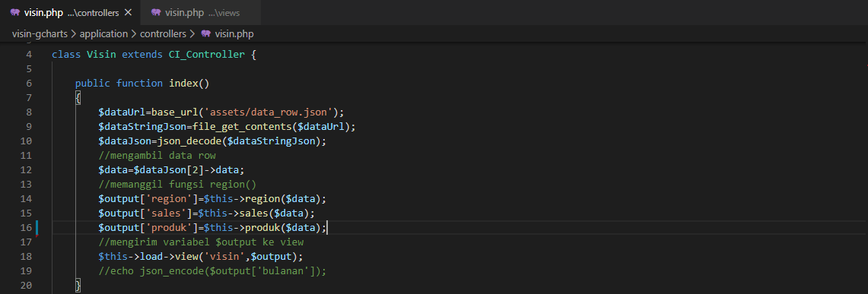Open visin.php breadcrumb with PHP icon

227,33
